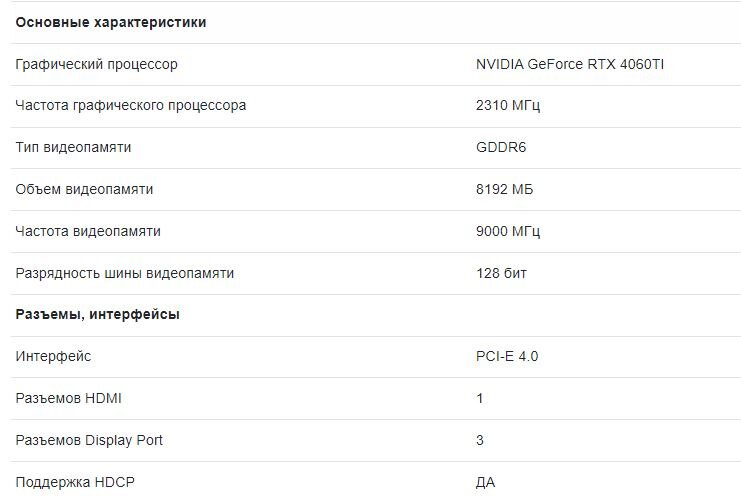This screenshot has height=503, width=741.
Task: Click the '9000 МГц' memory frequency value
Action: click(x=508, y=231)
